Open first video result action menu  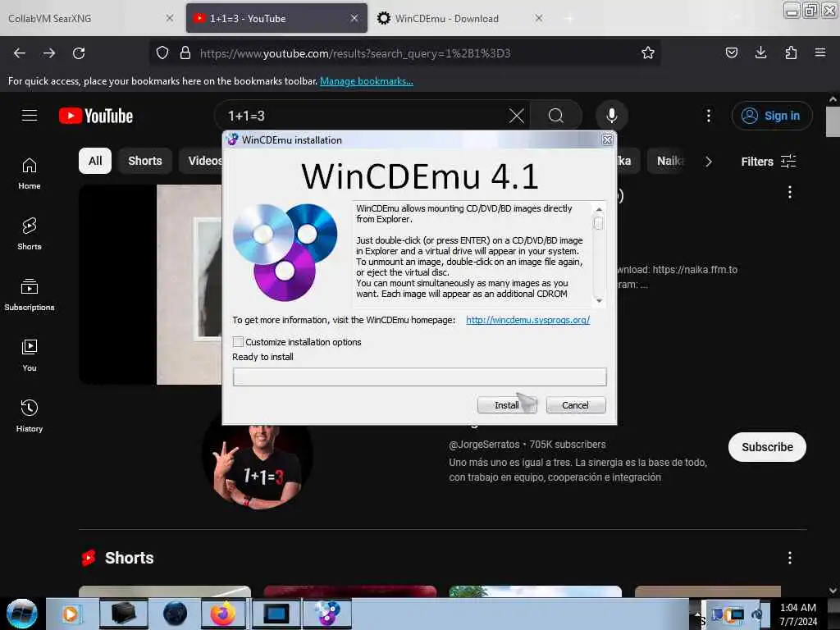pyautogui.click(x=789, y=192)
